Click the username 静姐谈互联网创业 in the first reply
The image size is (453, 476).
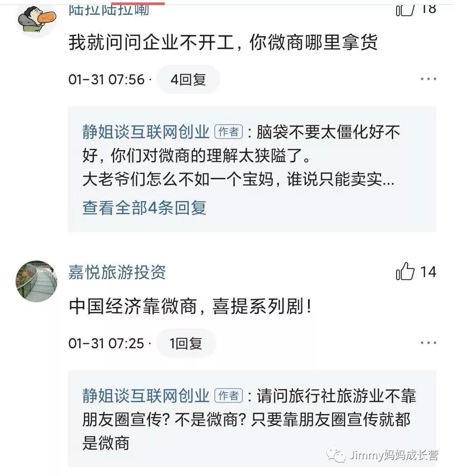(x=145, y=131)
